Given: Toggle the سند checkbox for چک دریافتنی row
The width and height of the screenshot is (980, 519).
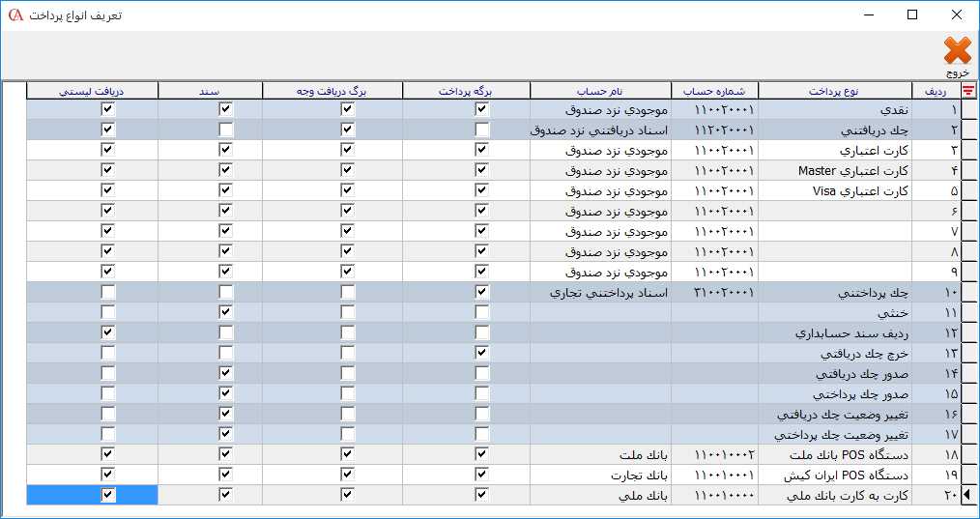Looking at the screenshot, I should click(225, 130).
